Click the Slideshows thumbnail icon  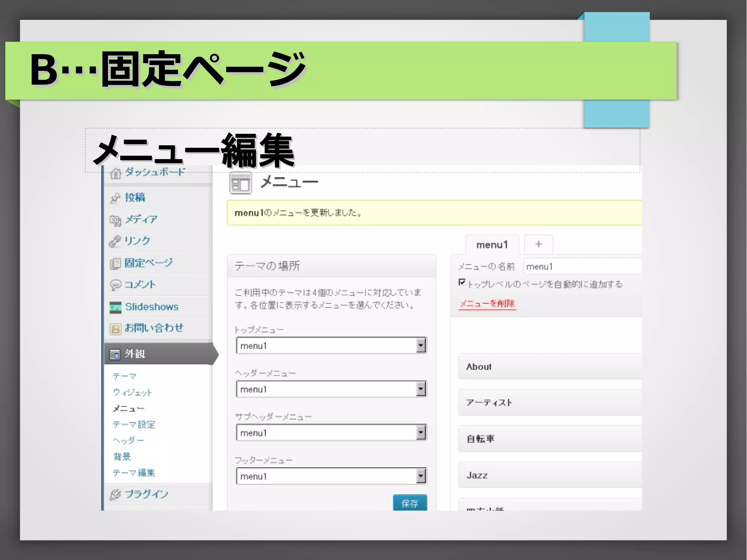point(115,307)
